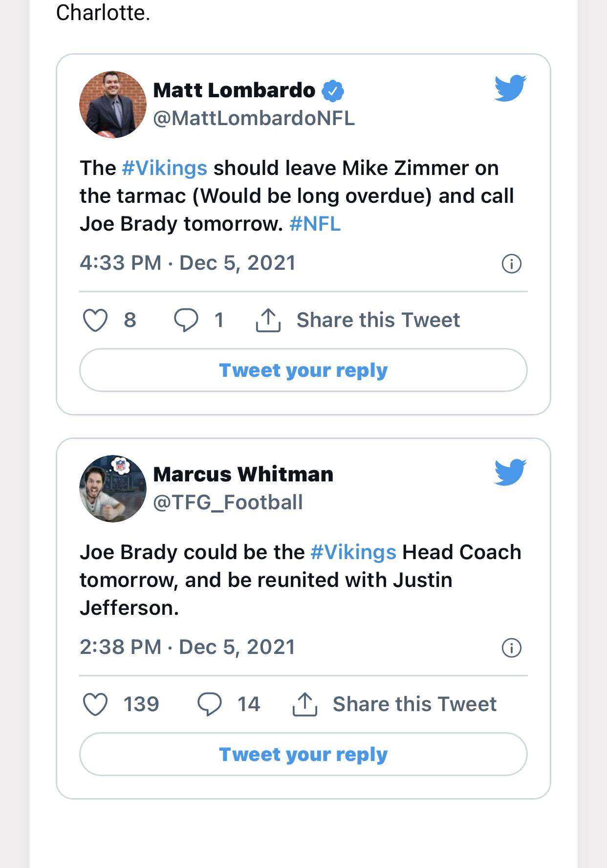Screen dimensions: 607x868
Task: Click Twitter bird icon on Marcus Whitman tweet
Action: [x=510, y=473]
